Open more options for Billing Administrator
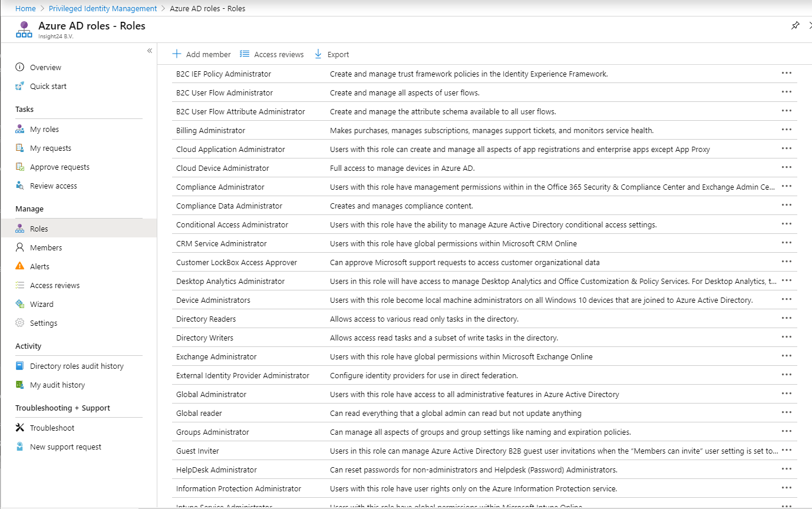Viewport: 812px width, 509px height. coord(786,130)
